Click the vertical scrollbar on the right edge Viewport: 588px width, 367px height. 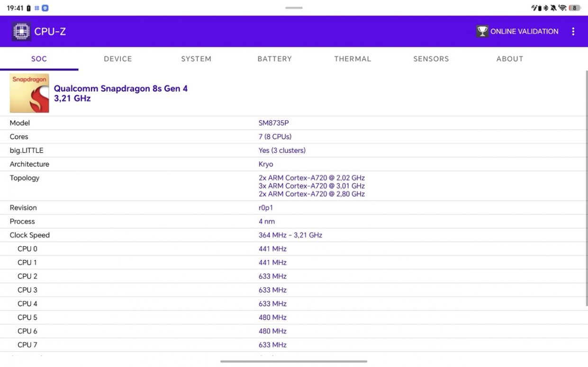pyautogui.click(x=586, y=188)
